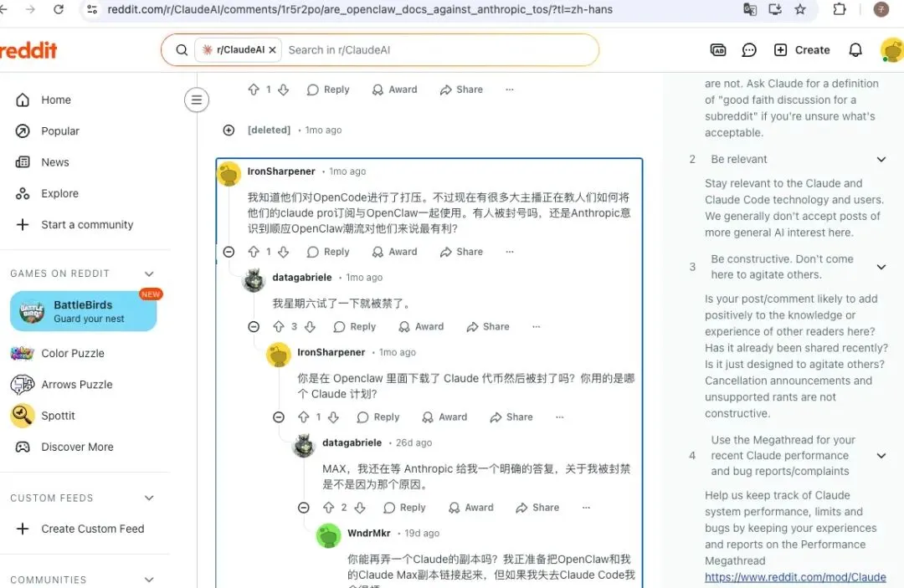Reply to IronSharpener's OpenCode comment
904x588 pixels.
329,252
